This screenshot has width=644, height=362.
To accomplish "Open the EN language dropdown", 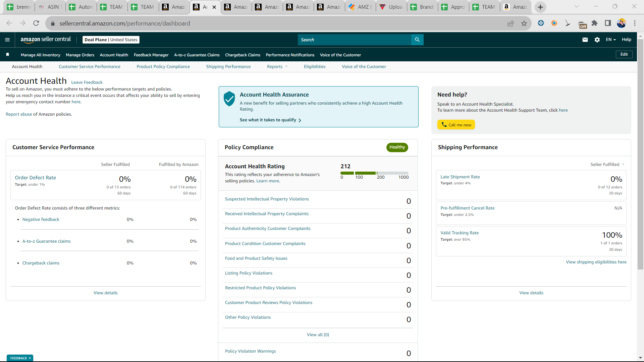I will [x=611, y=40].
